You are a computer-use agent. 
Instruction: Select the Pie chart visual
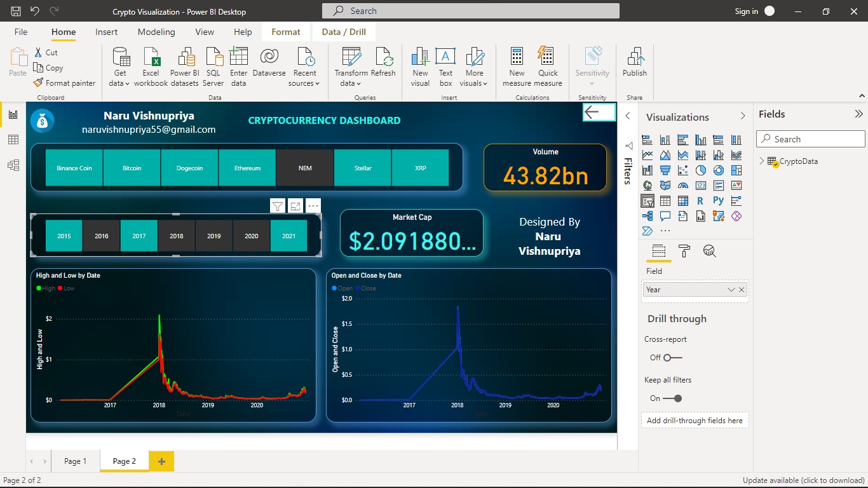(701, 170)
